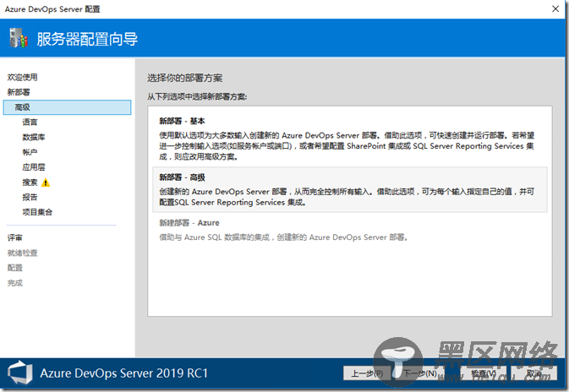Viewport: 569px width, 392px height.
Task: Click the 选择你的部署方案 heading
Action: coord(184,78)
